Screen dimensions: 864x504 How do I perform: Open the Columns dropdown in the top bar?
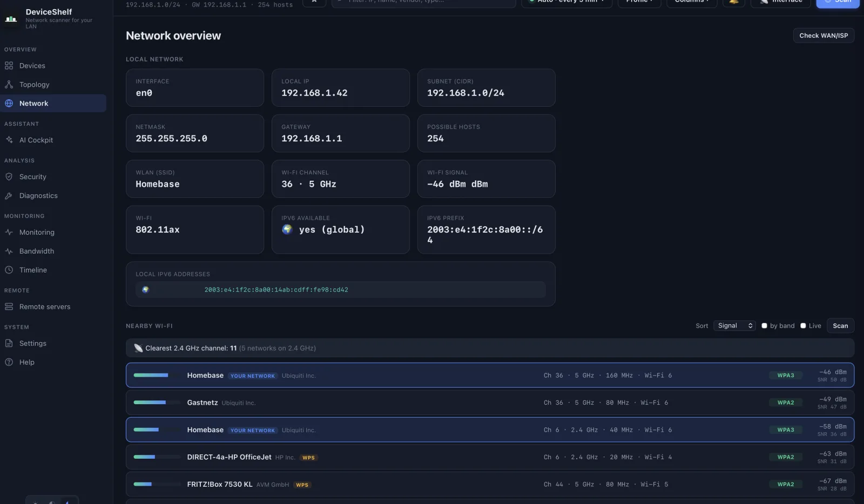pos(692,2)
